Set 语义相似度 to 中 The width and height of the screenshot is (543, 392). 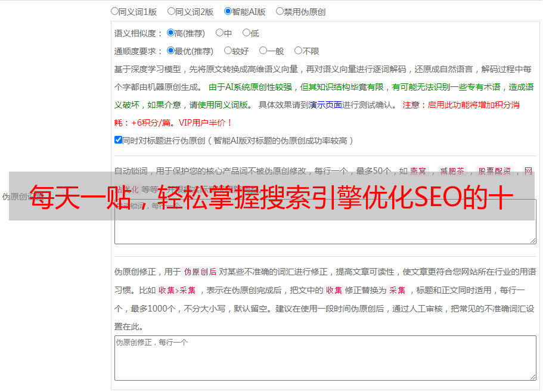[x=219, y=33]
